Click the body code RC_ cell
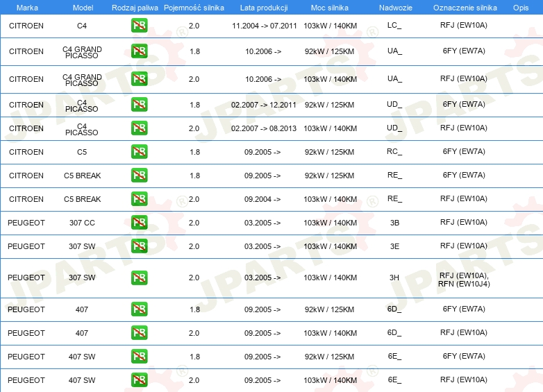 [x=394, y=151]
